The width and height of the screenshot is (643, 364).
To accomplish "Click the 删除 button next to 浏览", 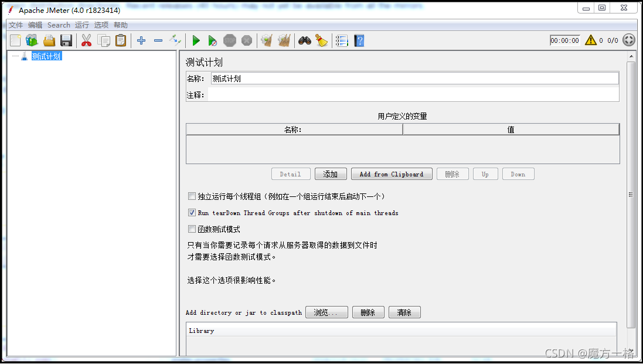I will click(368, 312).
